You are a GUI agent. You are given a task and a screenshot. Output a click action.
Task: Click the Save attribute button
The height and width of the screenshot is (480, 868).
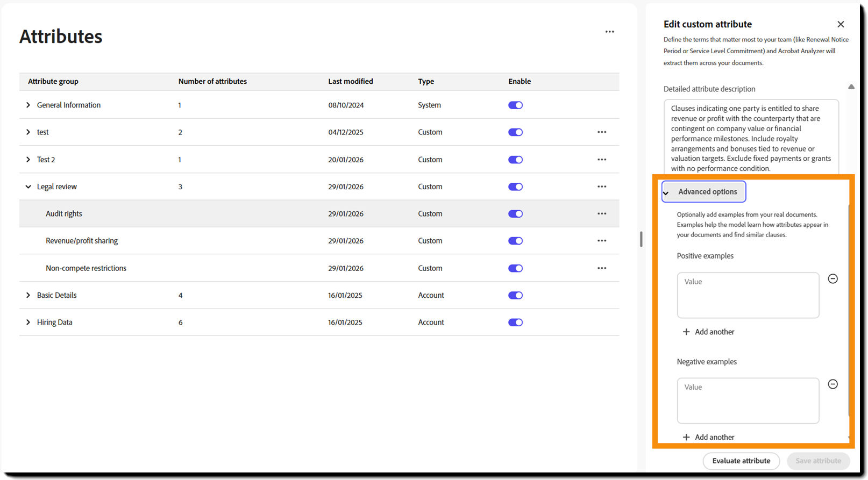tap(818, 461)
